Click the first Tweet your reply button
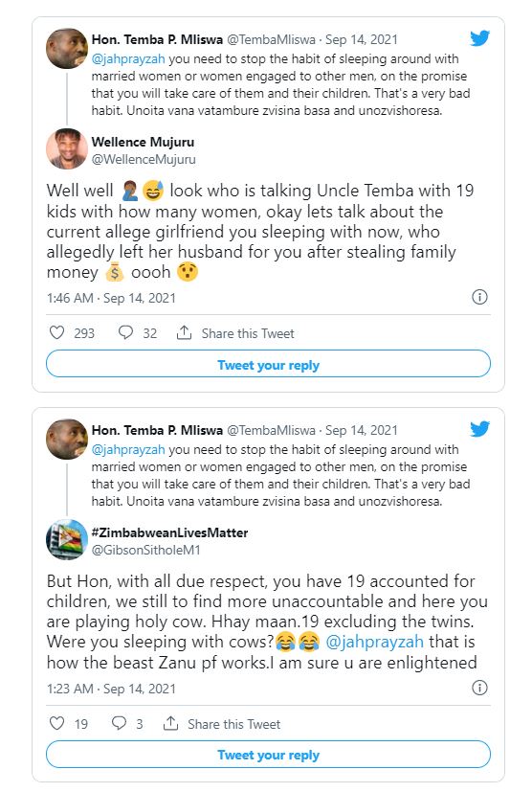Image resolution: width=532 pixels, height=792 pixels. click(x=268, y=364)
